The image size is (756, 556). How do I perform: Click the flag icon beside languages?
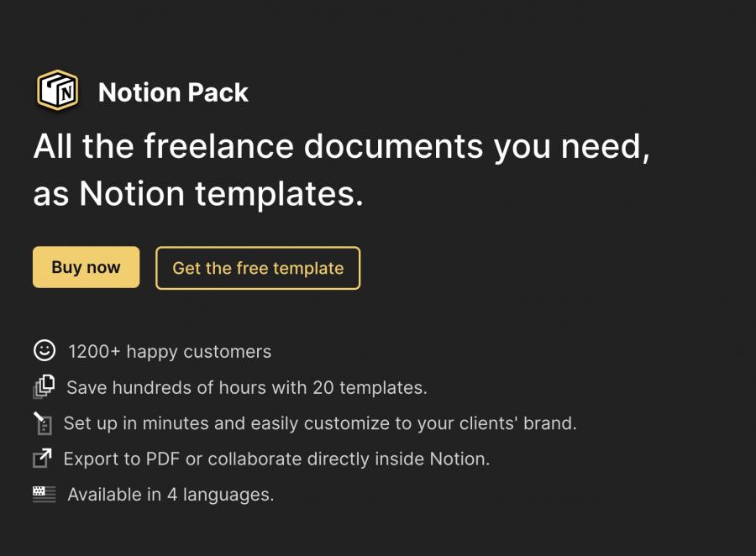(44, 494)
